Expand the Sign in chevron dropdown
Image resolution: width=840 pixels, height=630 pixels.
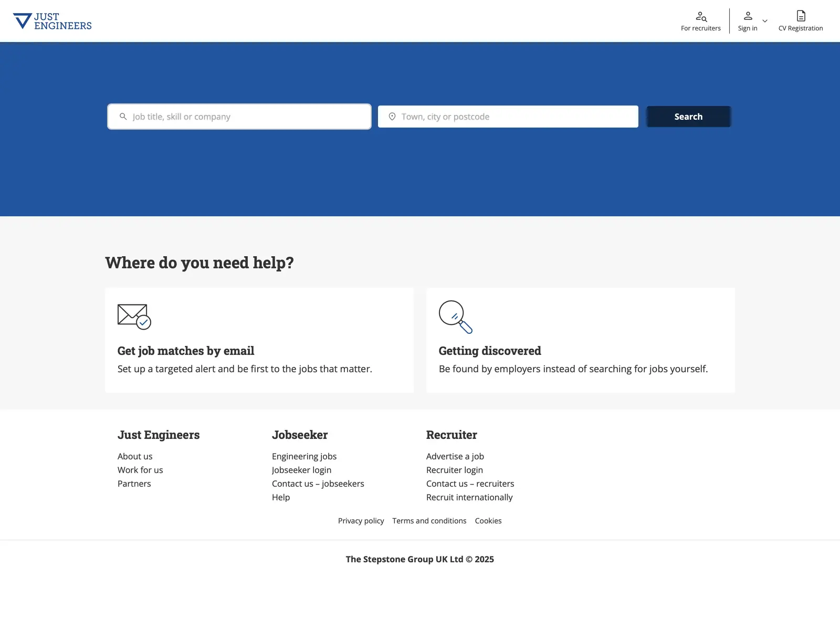tap(765, 21)
